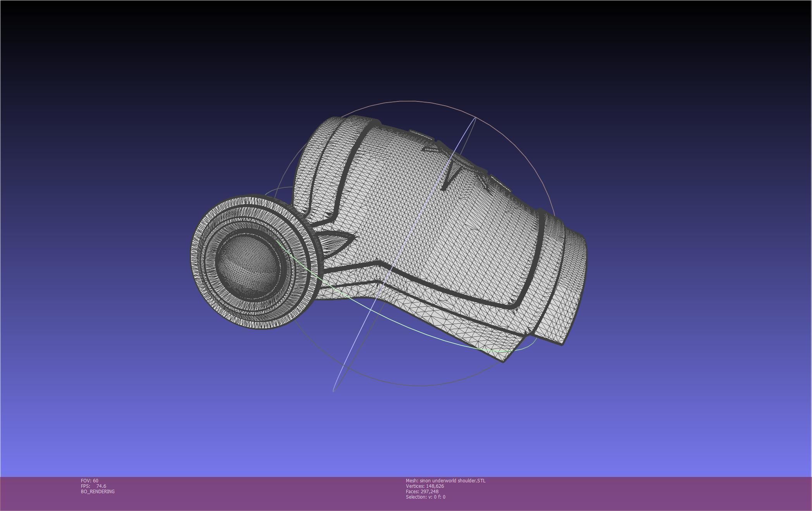The height and width of the screenshot is (511, 812).
Task: Click the mesh name 'sinon underworld shoulder.STL'
Action: pos(452,480)
